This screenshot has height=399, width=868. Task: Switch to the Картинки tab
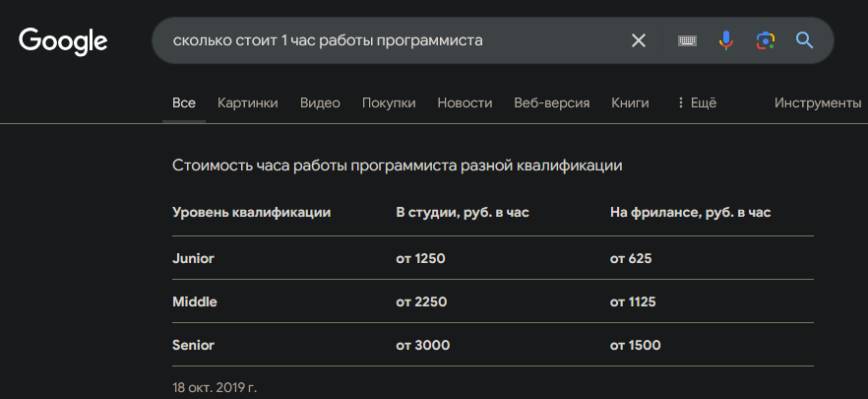(x=247, y=103)
